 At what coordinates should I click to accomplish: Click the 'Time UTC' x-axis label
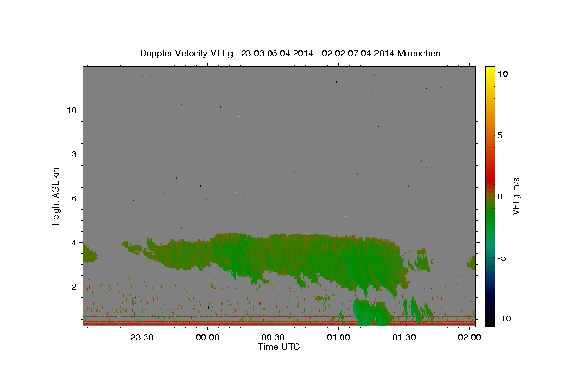point(279,347)
